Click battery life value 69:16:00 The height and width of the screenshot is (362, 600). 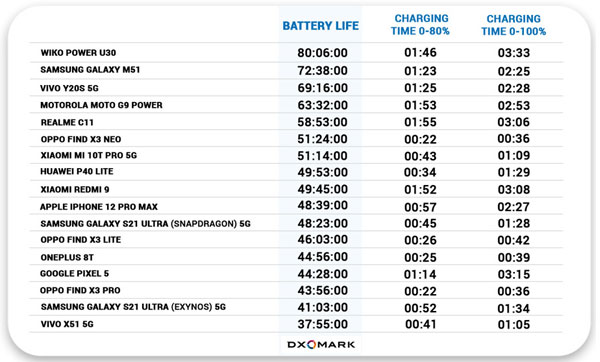tap(323, 88)
